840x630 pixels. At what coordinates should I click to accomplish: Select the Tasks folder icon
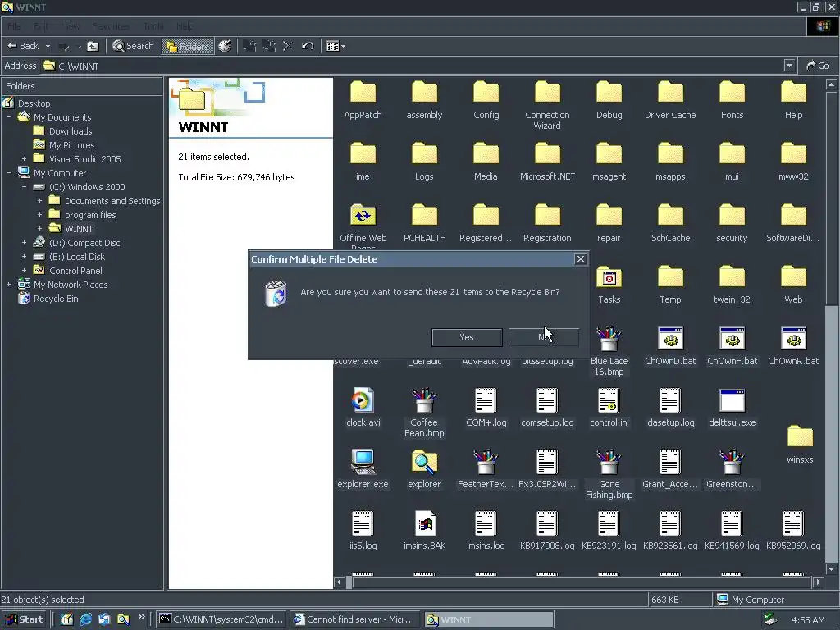(x=609, y=277)
